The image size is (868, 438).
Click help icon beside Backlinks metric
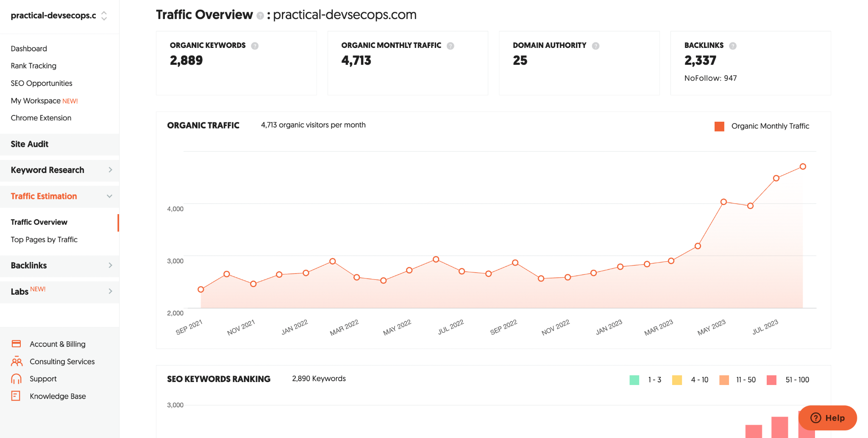click(x=733, y=46)
